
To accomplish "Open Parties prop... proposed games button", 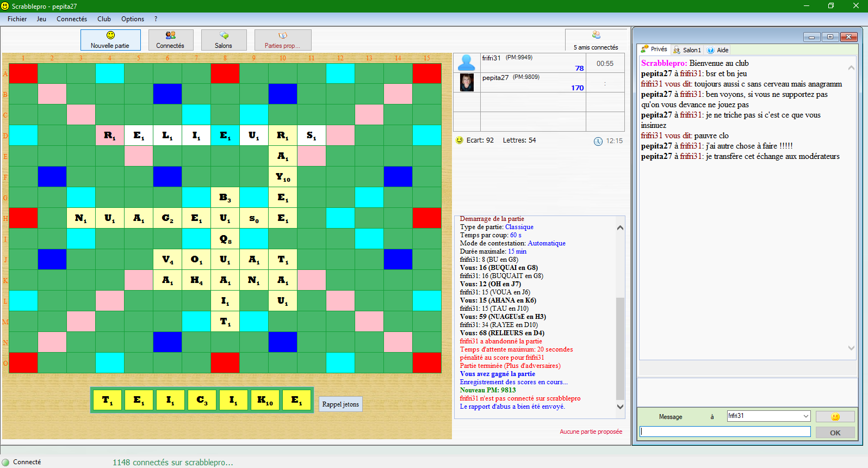I will pos(283,40).
